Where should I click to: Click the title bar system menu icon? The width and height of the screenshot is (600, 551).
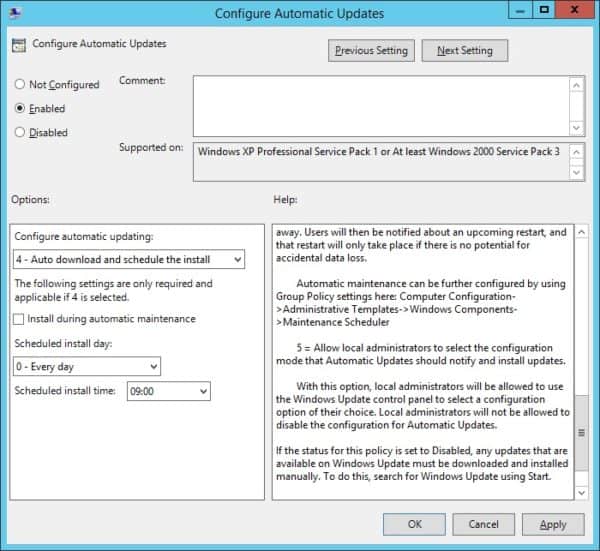[x=17, y=14]
